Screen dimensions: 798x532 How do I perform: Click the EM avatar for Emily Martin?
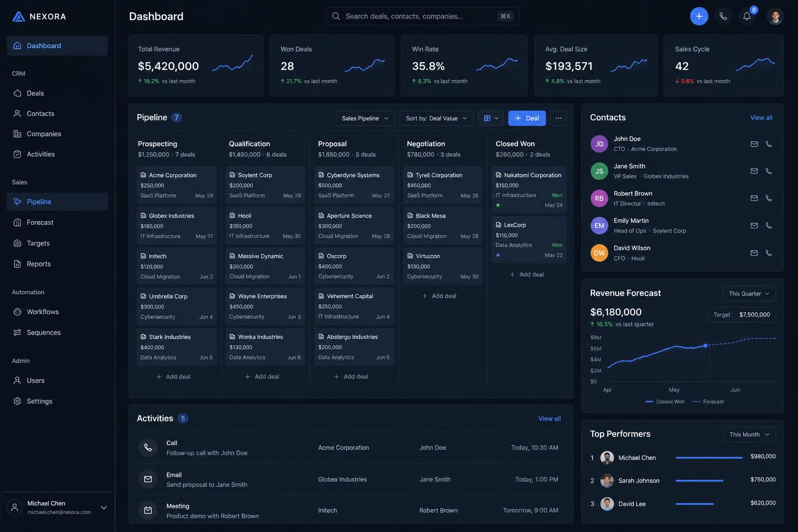(599, 225)
